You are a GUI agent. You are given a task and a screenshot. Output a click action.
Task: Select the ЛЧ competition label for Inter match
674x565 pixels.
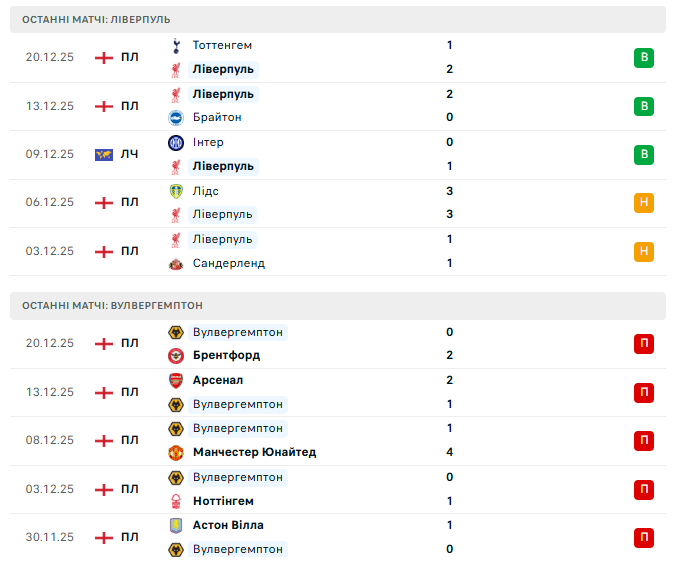130,154
